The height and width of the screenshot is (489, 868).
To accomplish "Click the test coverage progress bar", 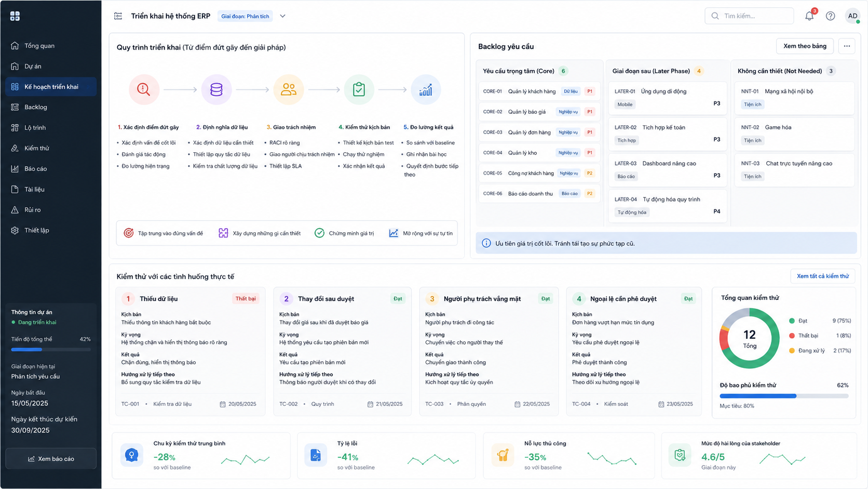I will click(784, 396).
